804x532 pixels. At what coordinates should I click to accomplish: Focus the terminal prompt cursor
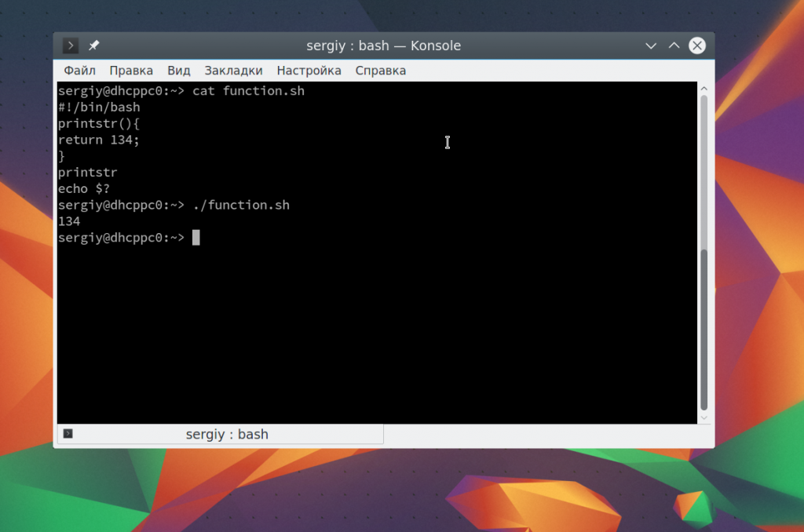[196, 238]
